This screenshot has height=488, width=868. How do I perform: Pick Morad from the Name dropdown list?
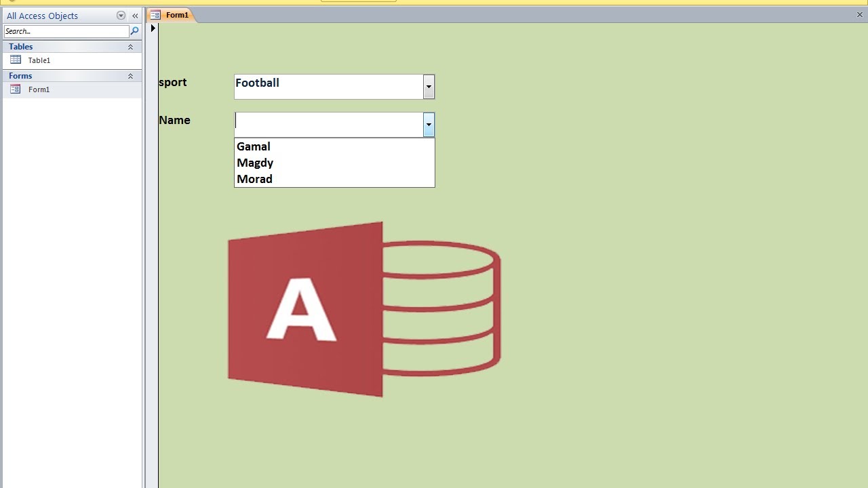coord(334,179)
